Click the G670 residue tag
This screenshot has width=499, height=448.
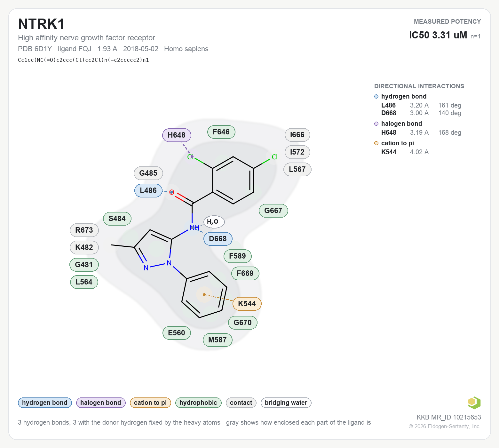point(243,323)
